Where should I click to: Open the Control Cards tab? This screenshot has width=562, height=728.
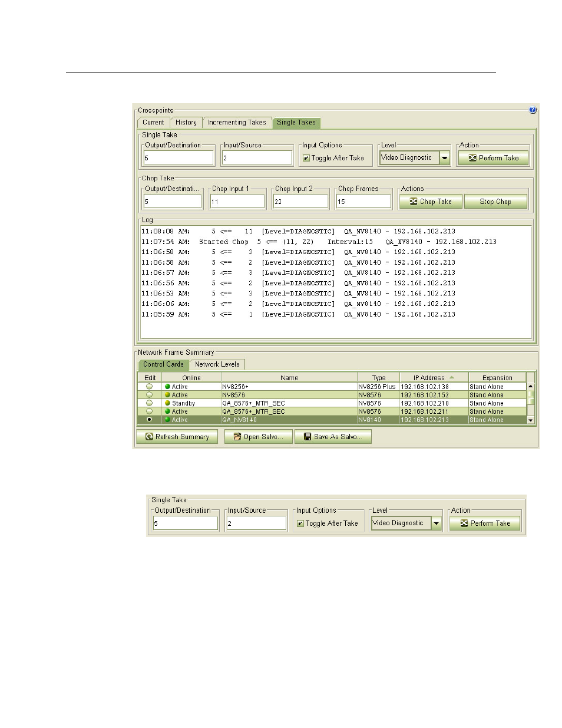point(164,364)
